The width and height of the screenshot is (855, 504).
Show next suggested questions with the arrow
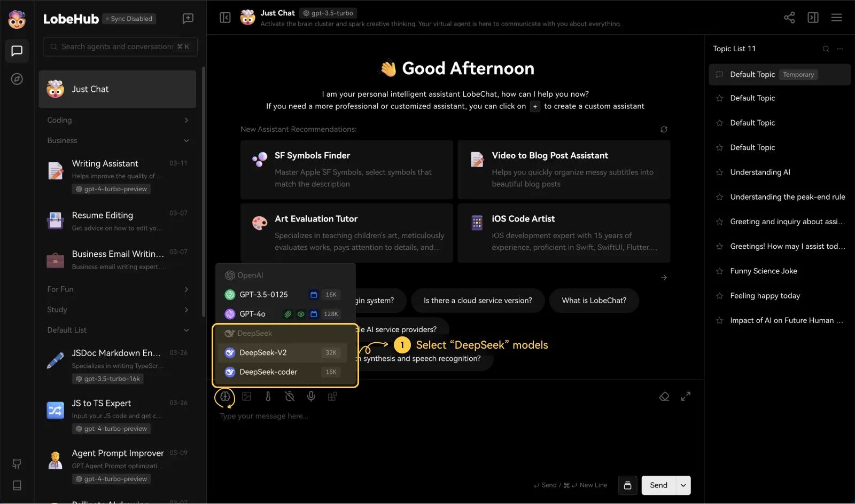tap(664, 278)
